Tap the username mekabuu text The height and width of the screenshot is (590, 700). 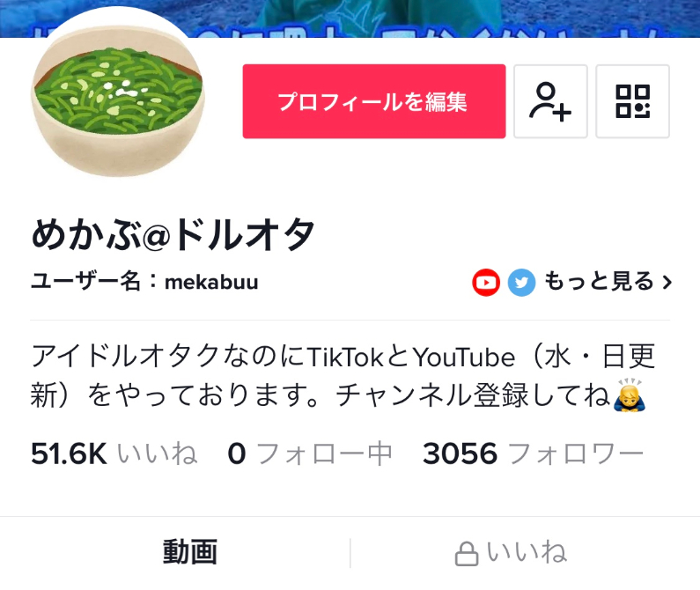[211, 283]
